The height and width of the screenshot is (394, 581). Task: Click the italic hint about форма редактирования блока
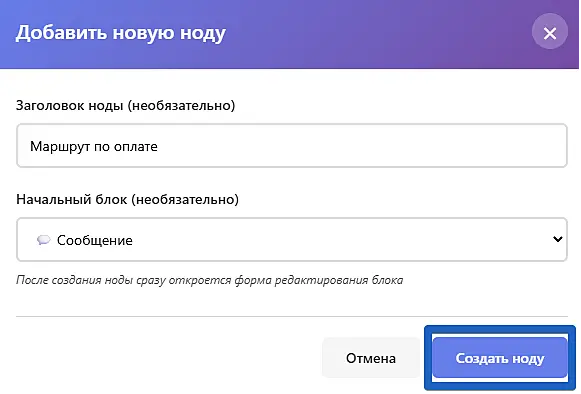(209, 280)
